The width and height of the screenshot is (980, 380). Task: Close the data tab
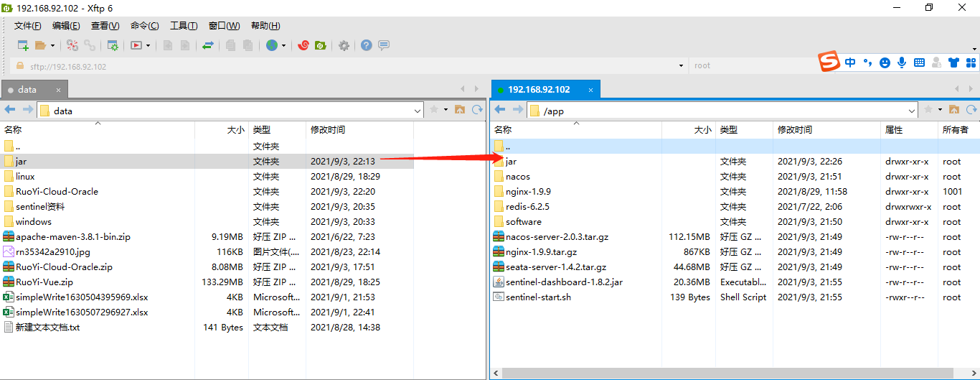(x=60, y=90)
